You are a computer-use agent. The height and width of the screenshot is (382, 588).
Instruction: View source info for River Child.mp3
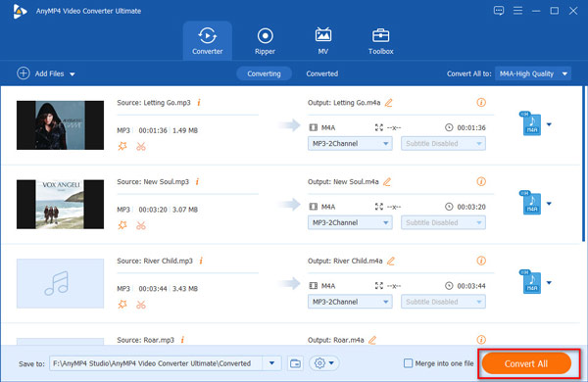(x=201, y=261)
